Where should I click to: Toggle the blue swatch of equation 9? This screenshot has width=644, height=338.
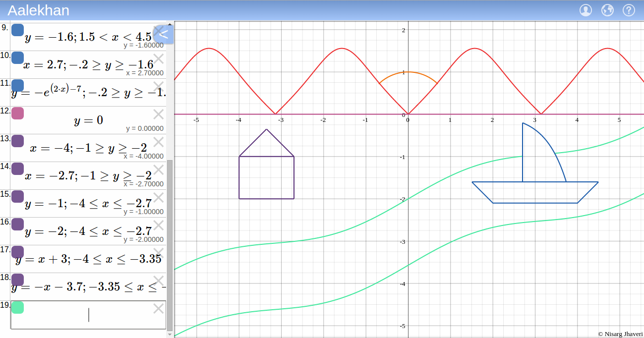pos(17,30)
